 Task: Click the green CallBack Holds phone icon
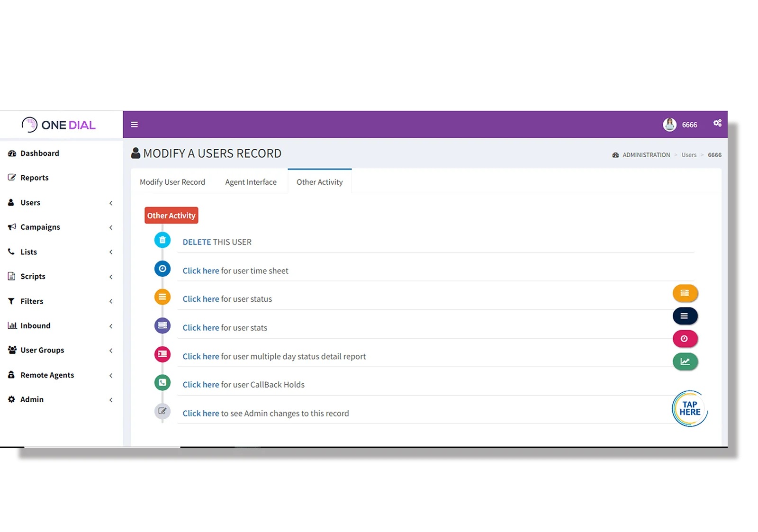click(x=162, y=382)
